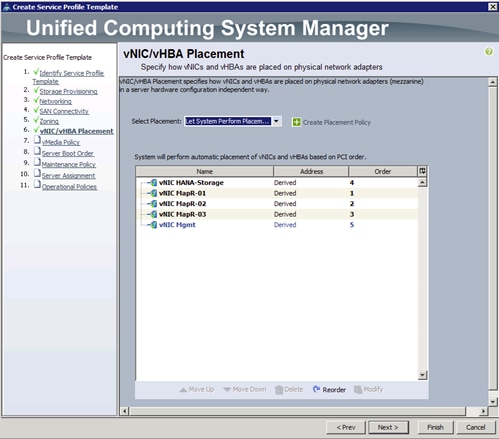Go to SAN Connectivity step
The height and width of the screenshot is (439, 499).
(64, 111)
